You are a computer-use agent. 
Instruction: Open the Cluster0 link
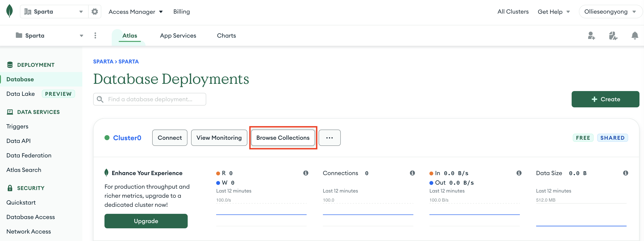[x=127, y=137]
